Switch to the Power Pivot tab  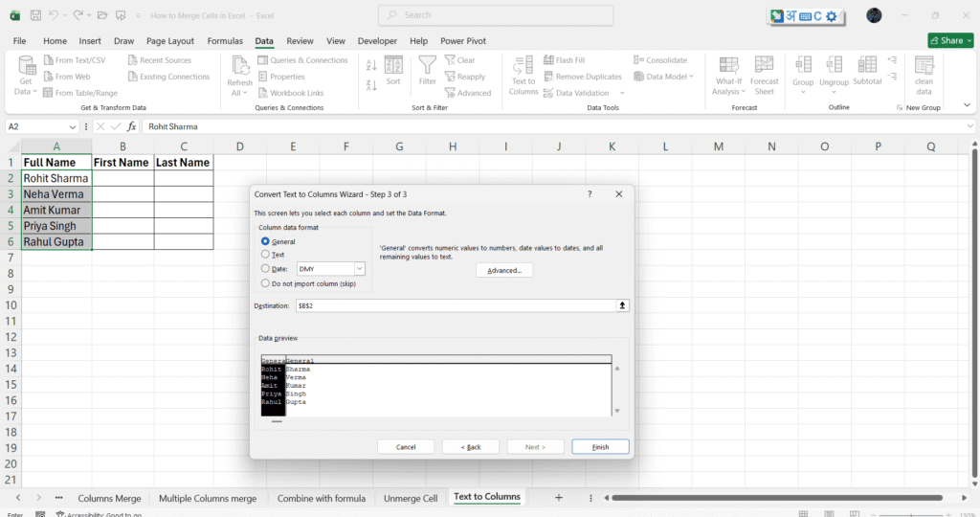pyautogui.click(x=463, y=40)
